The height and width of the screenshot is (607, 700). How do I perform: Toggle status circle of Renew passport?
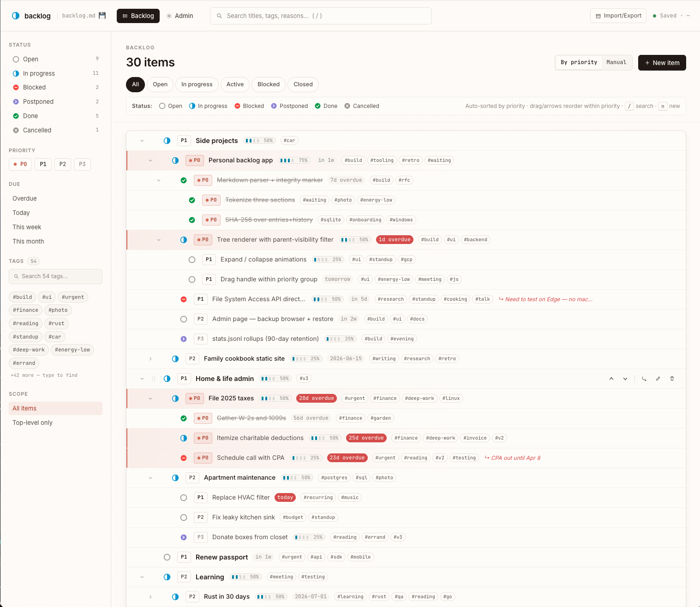(167, 557)
